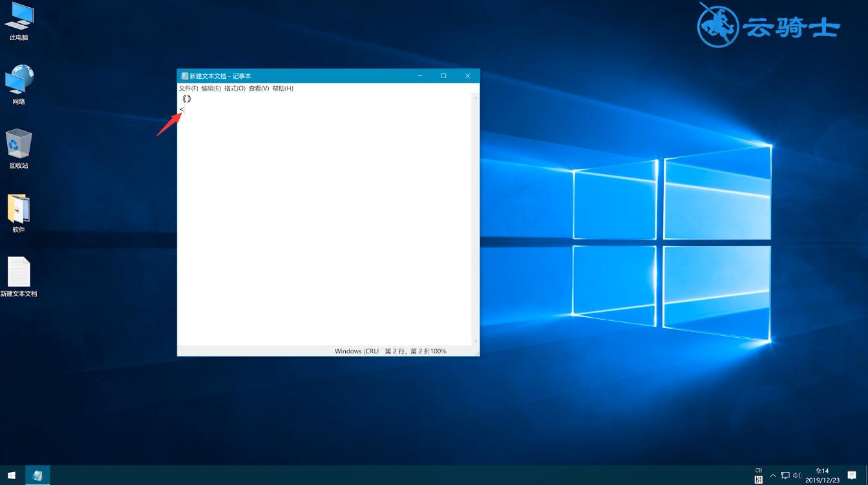
Task: Click the 《》 text on first line
Action: [x=187, y=99]
